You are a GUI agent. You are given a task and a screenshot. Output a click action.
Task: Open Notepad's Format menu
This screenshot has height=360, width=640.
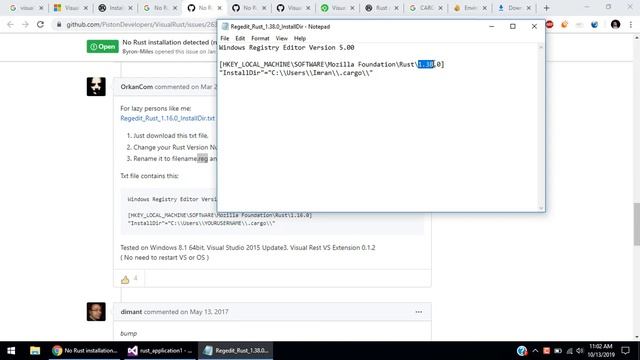click(x=260, y=38)
